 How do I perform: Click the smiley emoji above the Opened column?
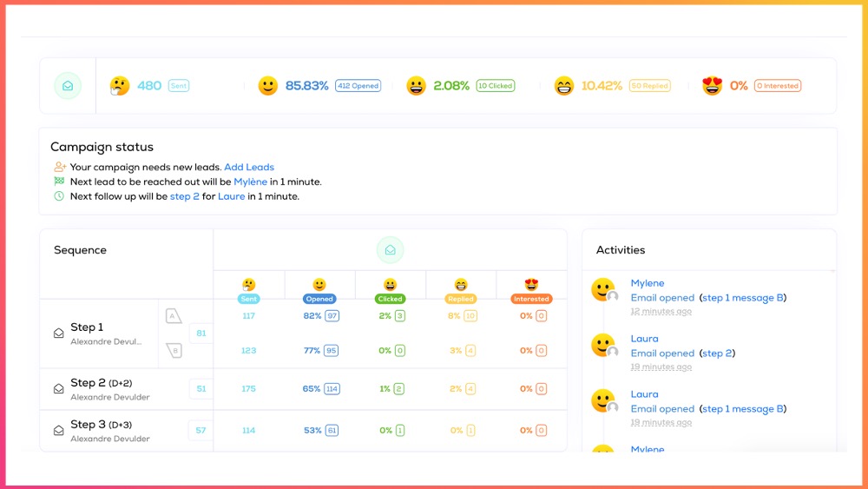click(319, 285)
